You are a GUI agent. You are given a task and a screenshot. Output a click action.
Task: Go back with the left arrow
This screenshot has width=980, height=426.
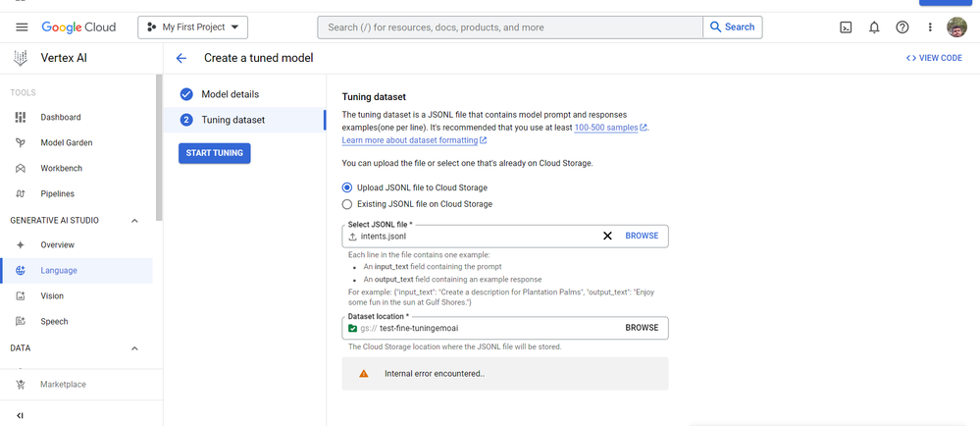[x=181, y=58]
